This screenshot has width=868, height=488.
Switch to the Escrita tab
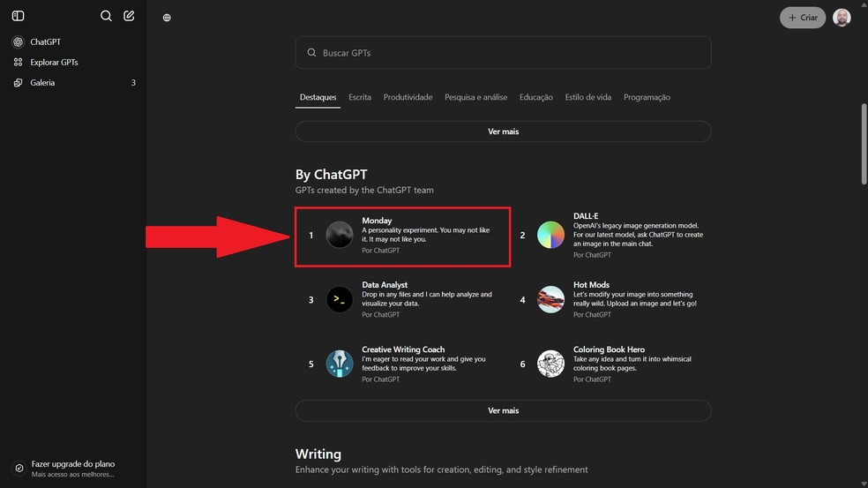tap(360, 97)
